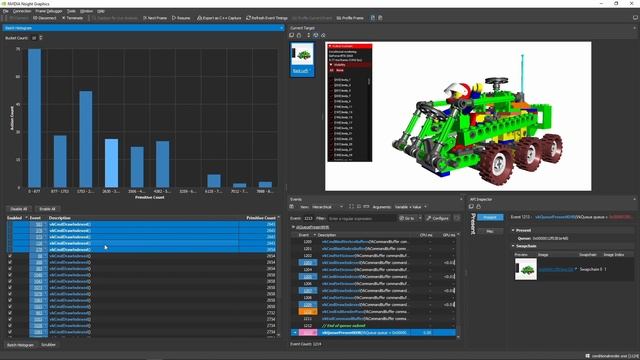The height and width of the screenshot is (360, 640).
Task: Click the orange-highlighted event 1210 marker
Action: (307, 312)
